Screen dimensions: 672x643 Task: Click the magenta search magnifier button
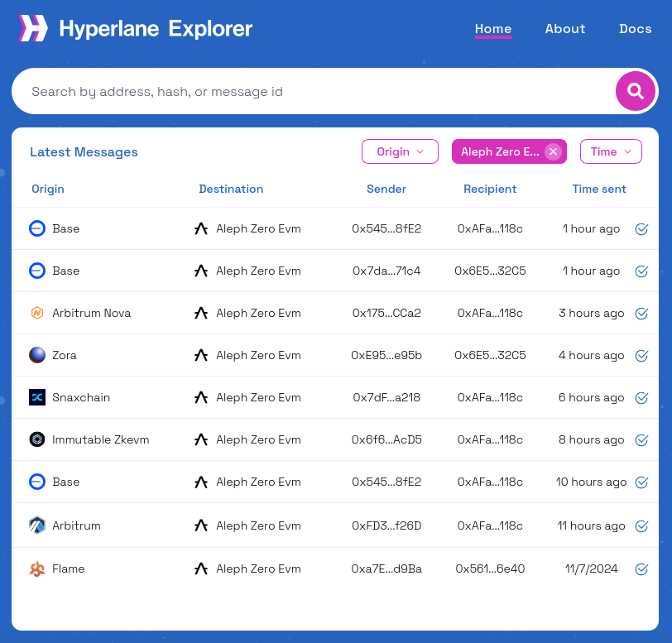(635, 91)
